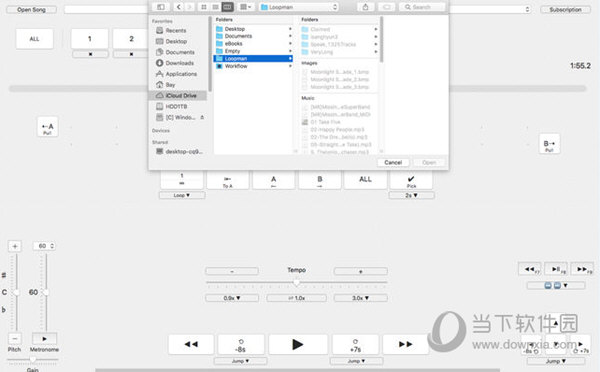Viewport: 600px width, 372px height.
Task: Switch file dialog to column view
Action: click(227, 7)
